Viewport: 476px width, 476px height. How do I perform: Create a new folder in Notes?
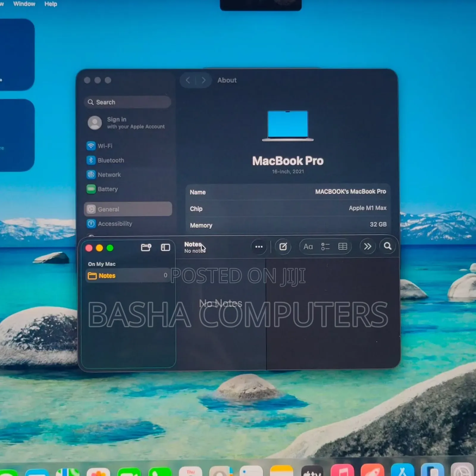(146, 247)
